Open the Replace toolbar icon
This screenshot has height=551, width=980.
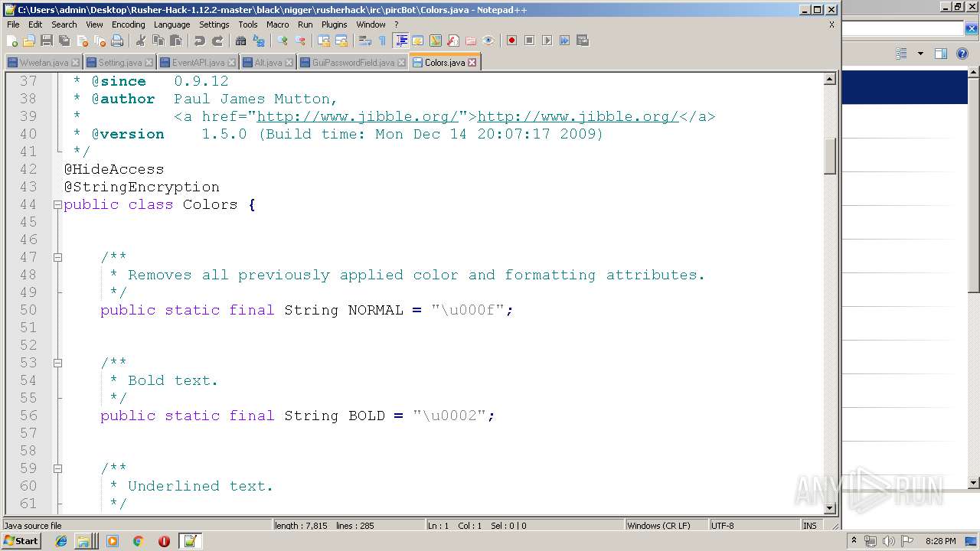tap(259, 41)
